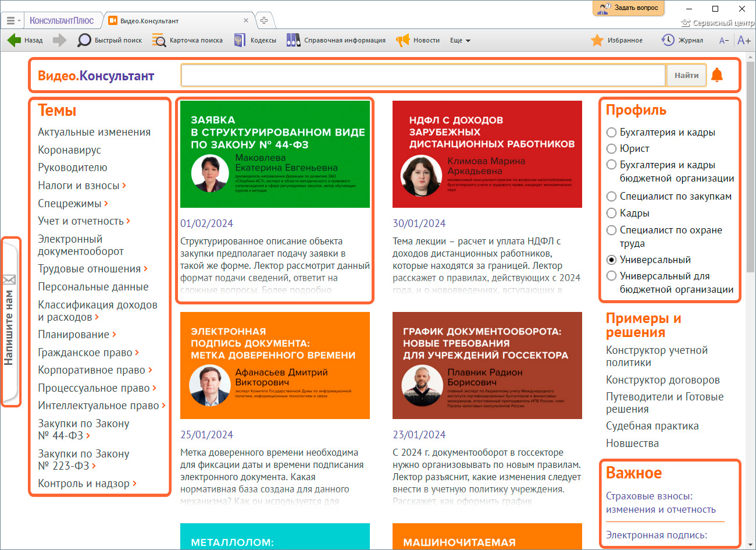Expand the Еще dropdown menu
Viewport: 756px width, 550px height.
460,40
